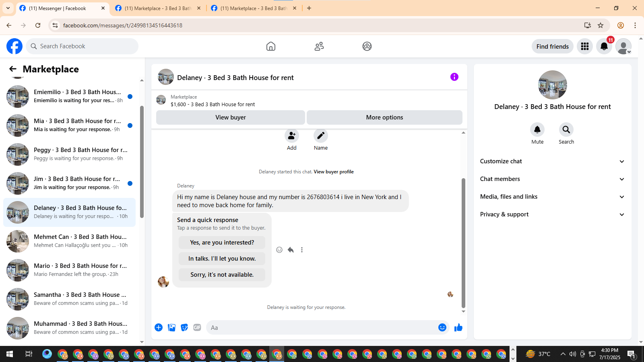The width and height of the screenshot is (644, 362).
Task: Open the account profile avatar menu
Action: [x=623, y=46]
